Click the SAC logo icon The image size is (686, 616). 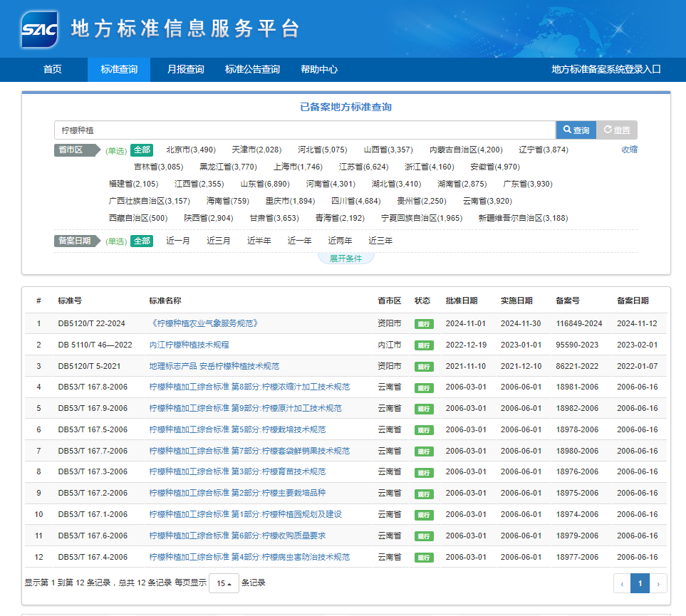(40, 29)
